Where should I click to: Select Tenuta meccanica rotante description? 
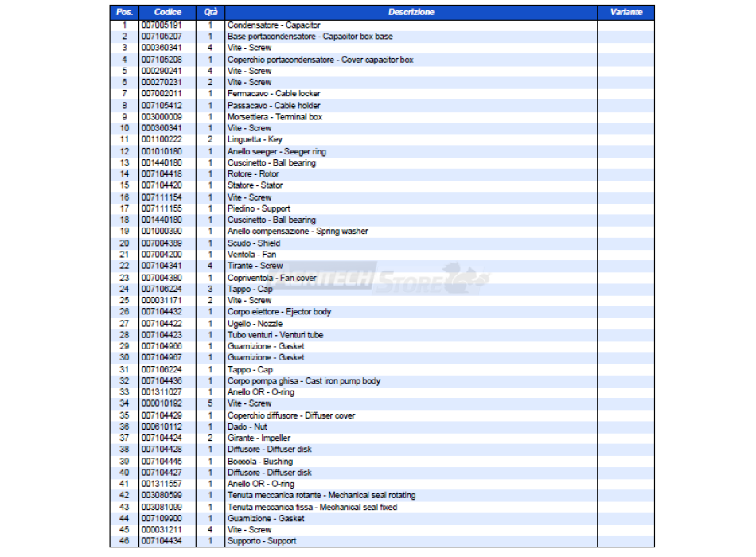click(321, 496)
